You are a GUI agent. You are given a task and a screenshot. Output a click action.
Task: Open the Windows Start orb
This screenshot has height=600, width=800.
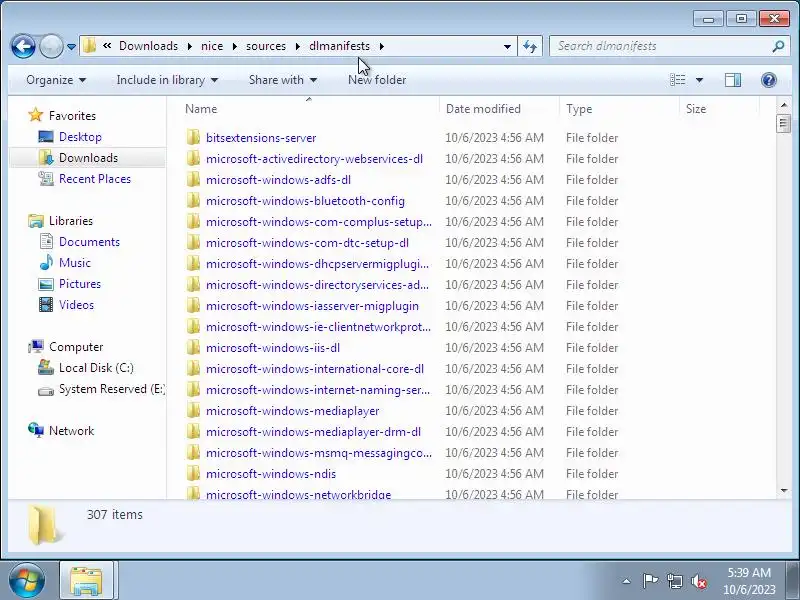coord(26,581)
